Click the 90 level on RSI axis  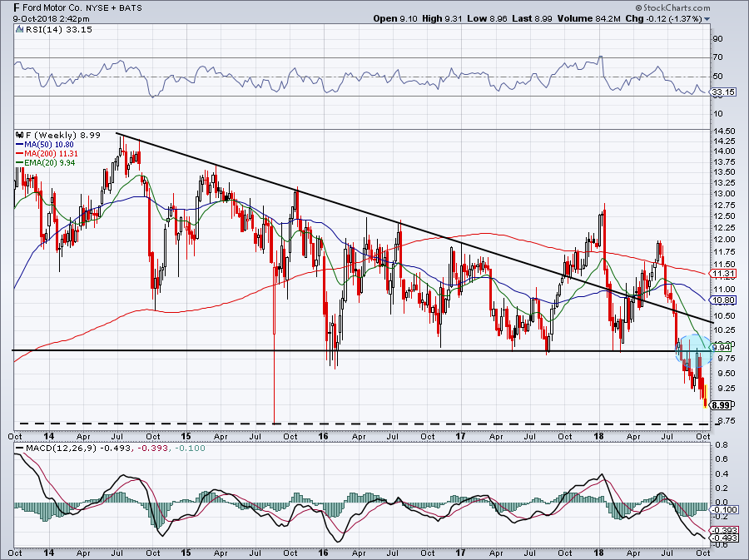[x=717, y=38]
